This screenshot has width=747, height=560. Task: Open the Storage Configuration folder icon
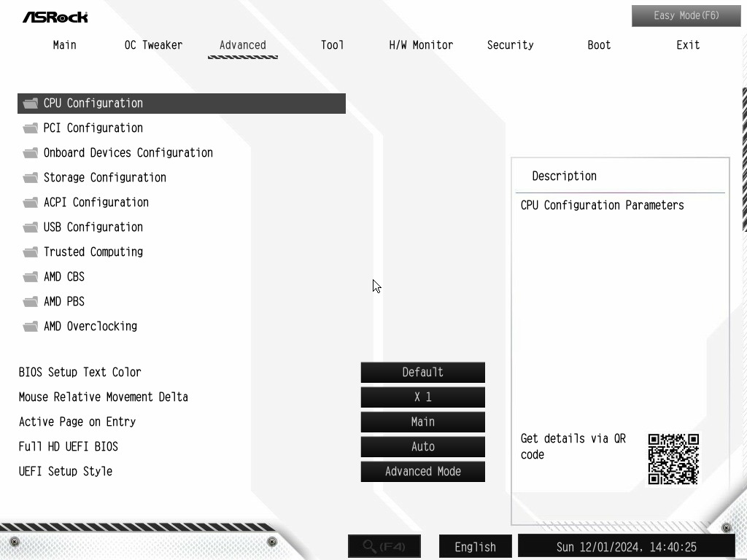pyautogui.click(x=31, y=178)
